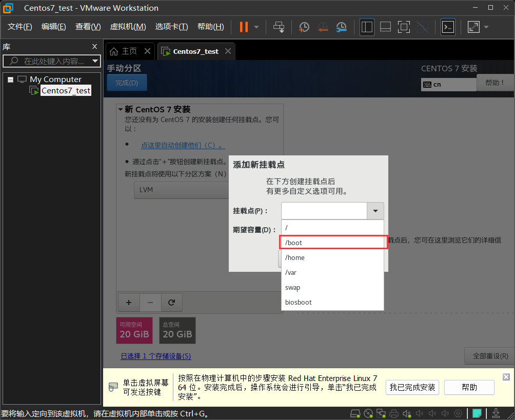The height and width of the screenshot is (420, 515).
Task: Click the reload storage refresh button
Action: (x=171, y=303)
